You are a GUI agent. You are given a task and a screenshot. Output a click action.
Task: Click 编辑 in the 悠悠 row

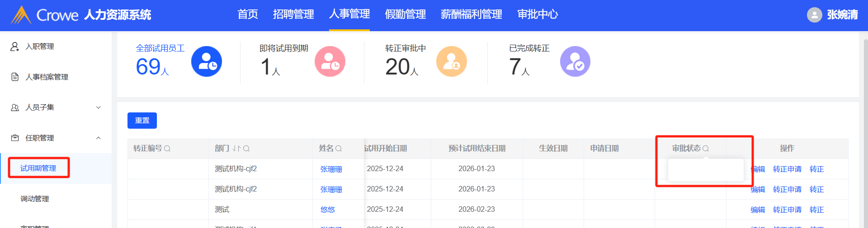(758, 209)
